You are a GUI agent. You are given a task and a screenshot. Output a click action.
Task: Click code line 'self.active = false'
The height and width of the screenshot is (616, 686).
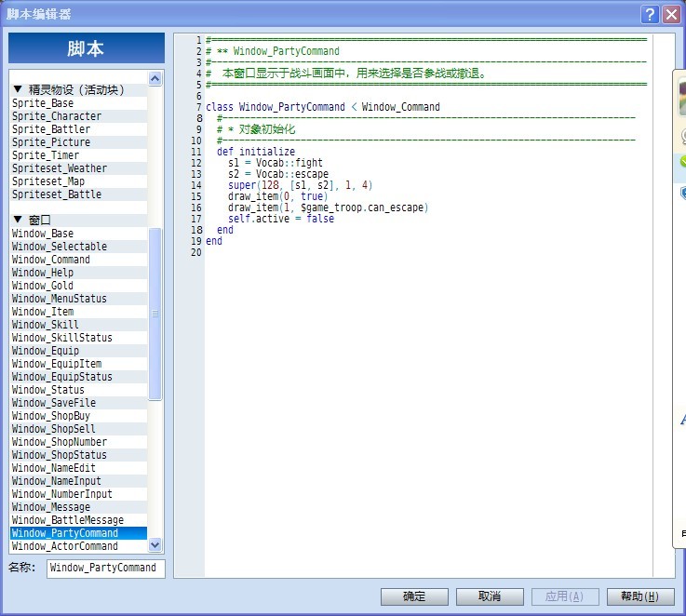(281, 219)
